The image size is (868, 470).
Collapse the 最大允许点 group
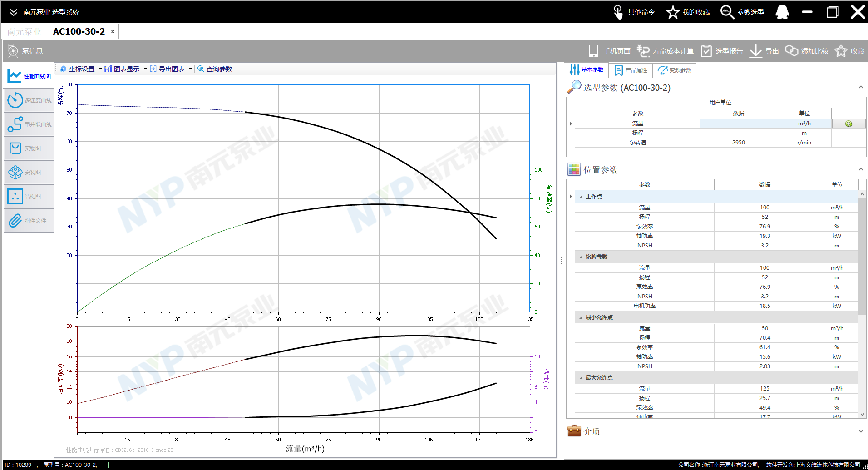pyautogui.click(x=581, y=378)
